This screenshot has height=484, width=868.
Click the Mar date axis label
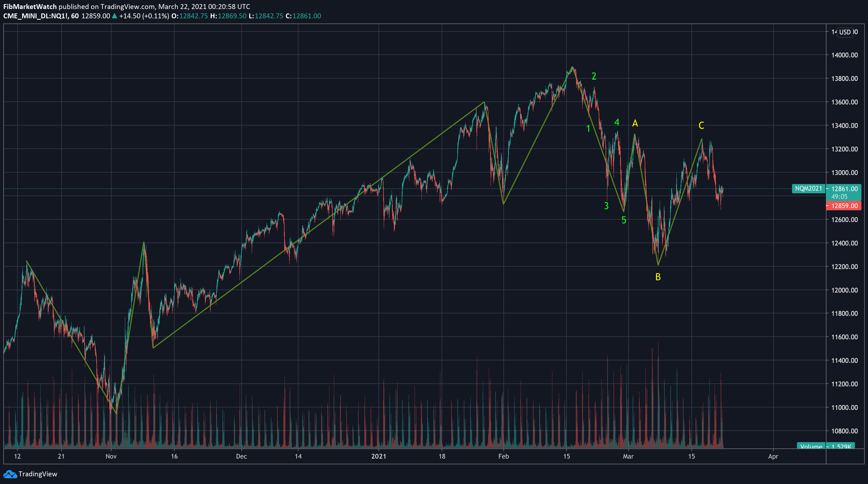click(628, 456)
